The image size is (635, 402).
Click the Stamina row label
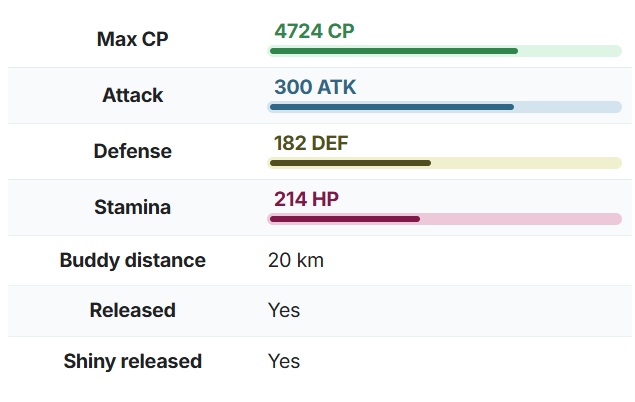click(133, 207)
